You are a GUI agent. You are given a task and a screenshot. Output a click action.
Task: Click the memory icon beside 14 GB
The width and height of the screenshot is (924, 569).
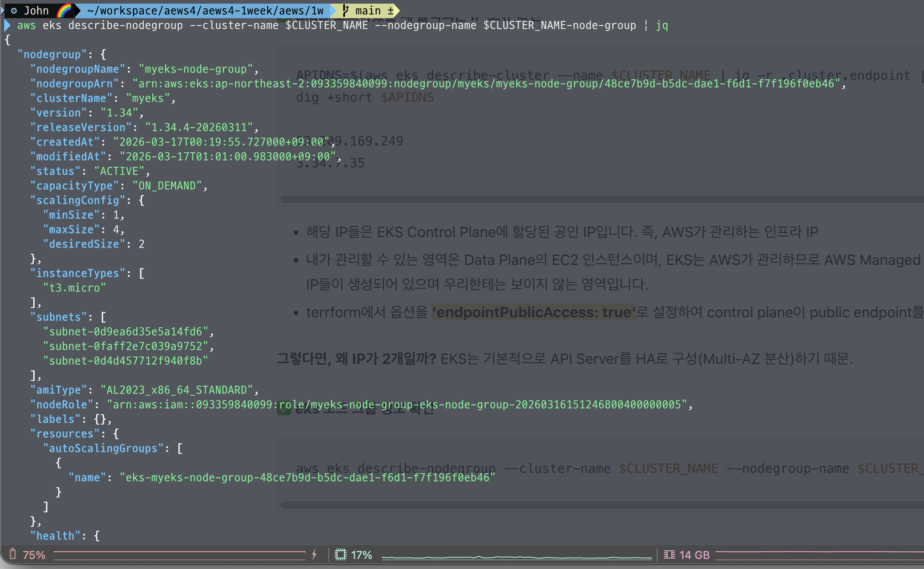click(x=669, y=554)
